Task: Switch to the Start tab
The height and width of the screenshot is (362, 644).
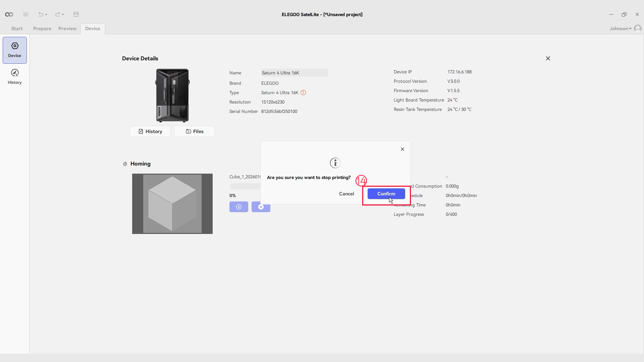Action: click(x=17, y=28)
